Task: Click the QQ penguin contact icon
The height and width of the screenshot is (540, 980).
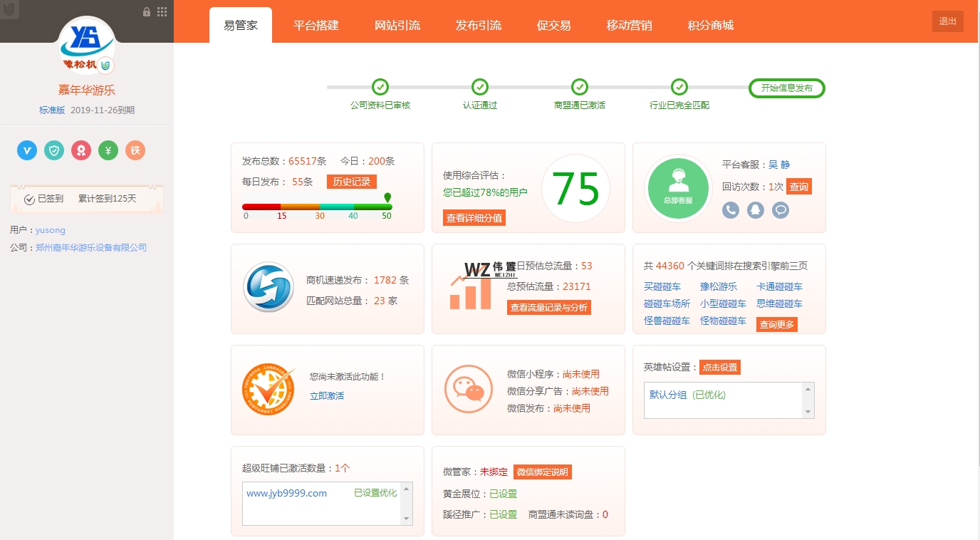Action: point(756,210)
